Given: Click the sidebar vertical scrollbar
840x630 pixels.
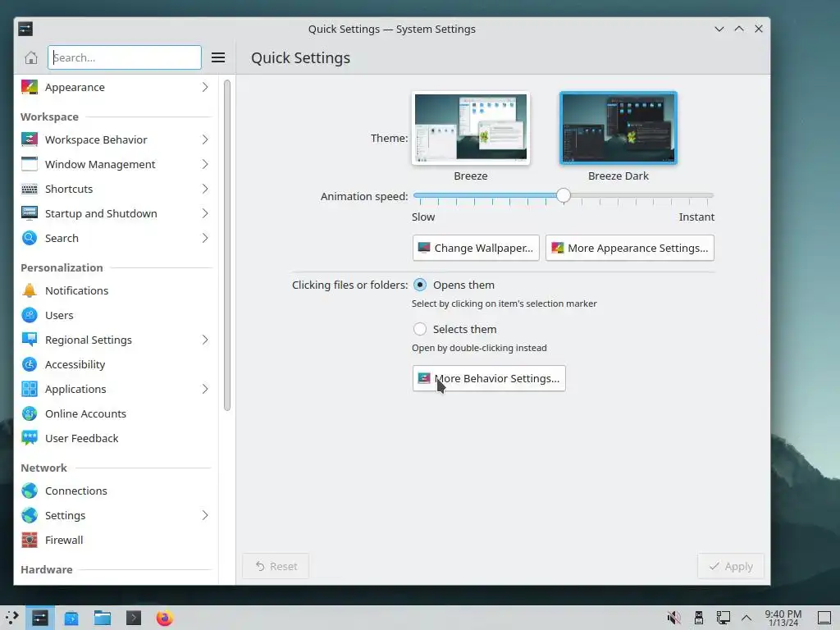Looking at the screenshot, I should click(226, 245).
